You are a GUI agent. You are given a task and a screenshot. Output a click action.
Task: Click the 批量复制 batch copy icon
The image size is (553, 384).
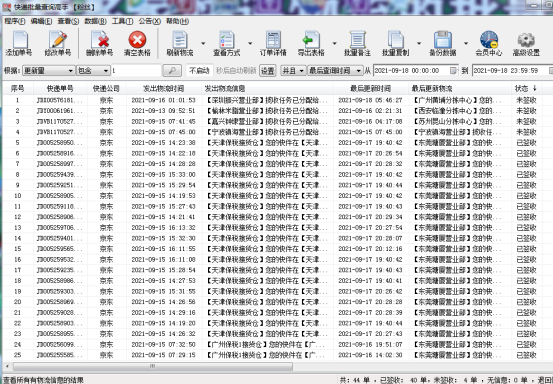pos(395,43)
